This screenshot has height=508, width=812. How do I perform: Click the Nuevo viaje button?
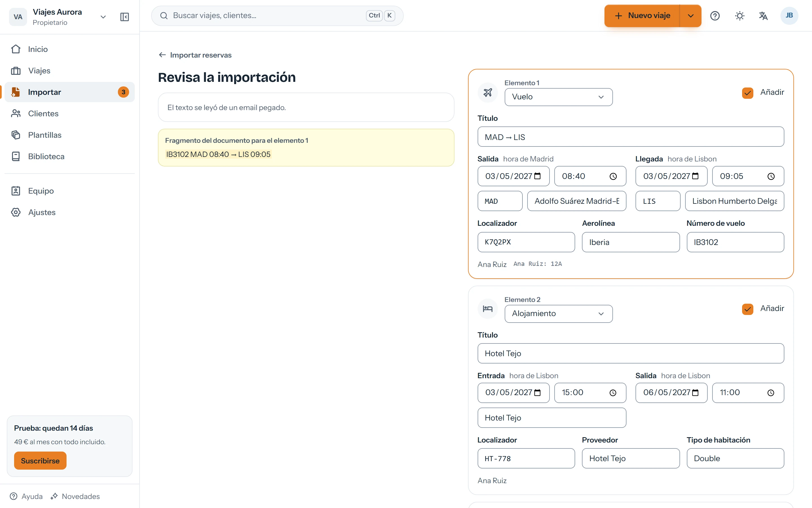(642, 16)
